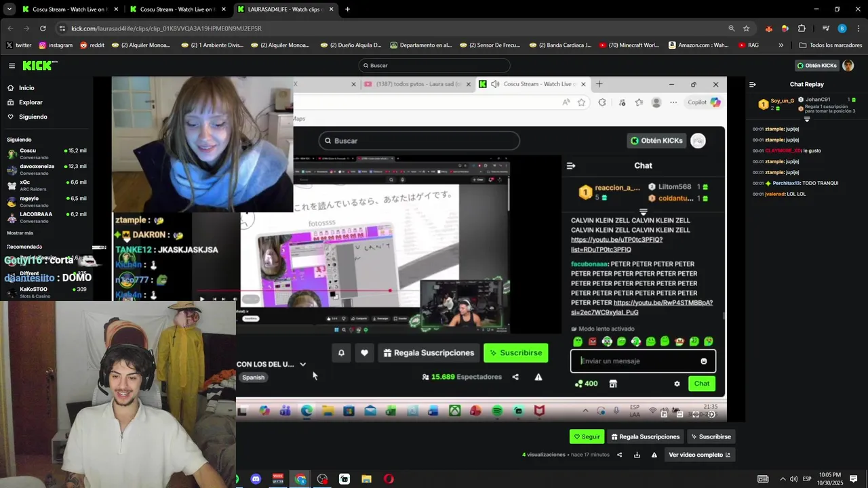
Task: Open the instagram bookmark
Action: click(56, 45)
